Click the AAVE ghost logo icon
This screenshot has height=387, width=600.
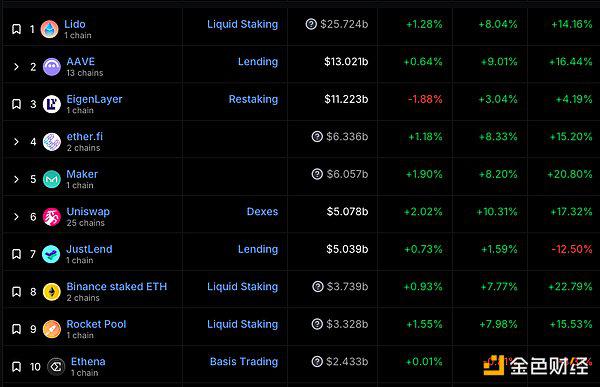(x=52, y=67)
